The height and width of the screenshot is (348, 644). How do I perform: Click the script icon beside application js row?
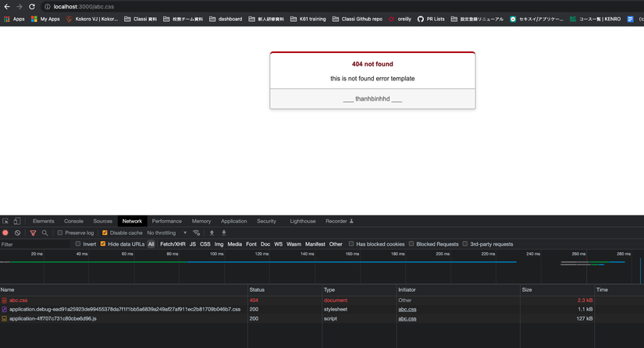point(4,318)
